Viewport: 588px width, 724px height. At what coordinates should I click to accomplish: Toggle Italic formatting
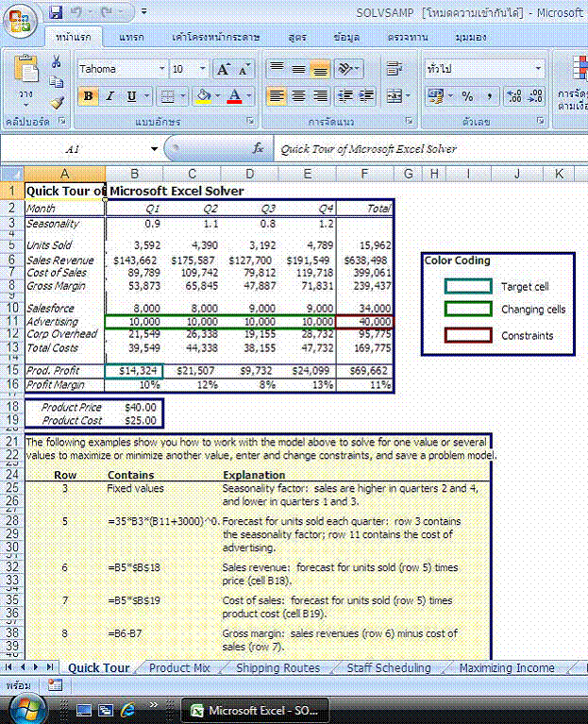tap(109, 96)
